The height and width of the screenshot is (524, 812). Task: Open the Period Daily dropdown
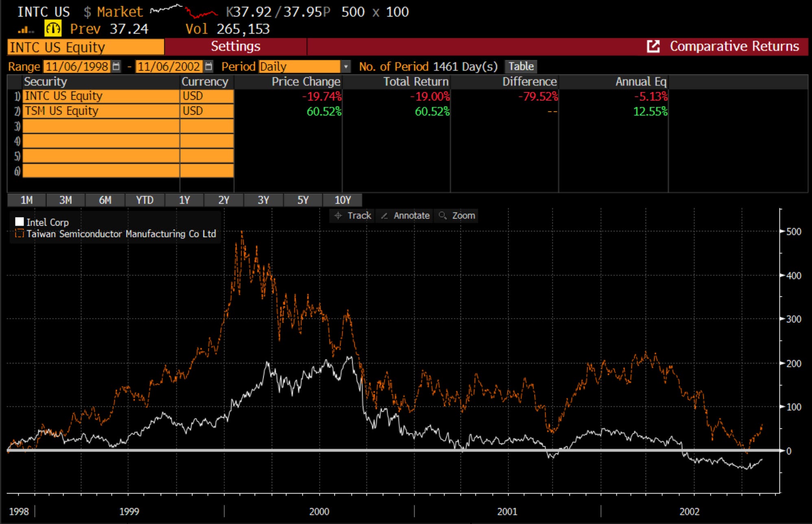coord(346,66)
